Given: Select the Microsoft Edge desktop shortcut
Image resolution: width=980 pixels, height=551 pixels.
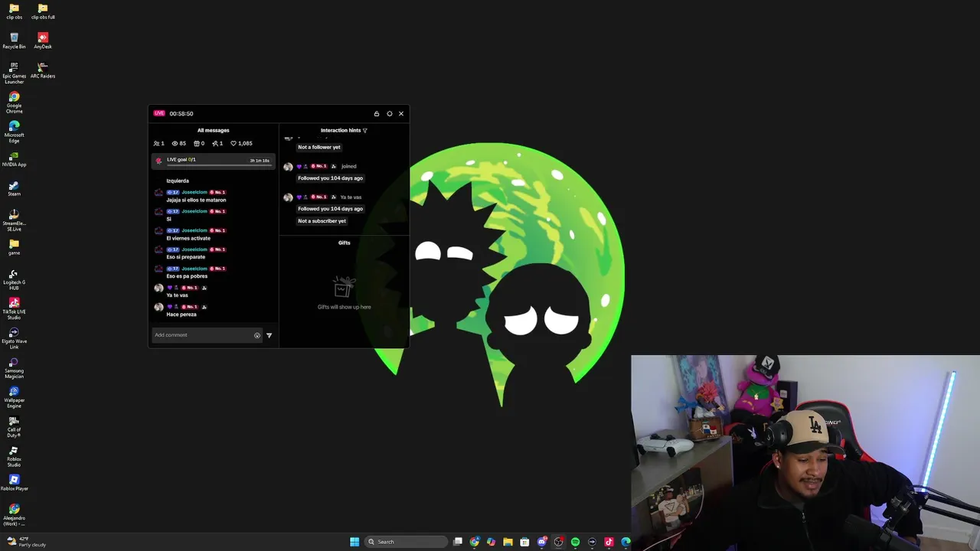Looking at the screenshot, I should click(14, 132).
